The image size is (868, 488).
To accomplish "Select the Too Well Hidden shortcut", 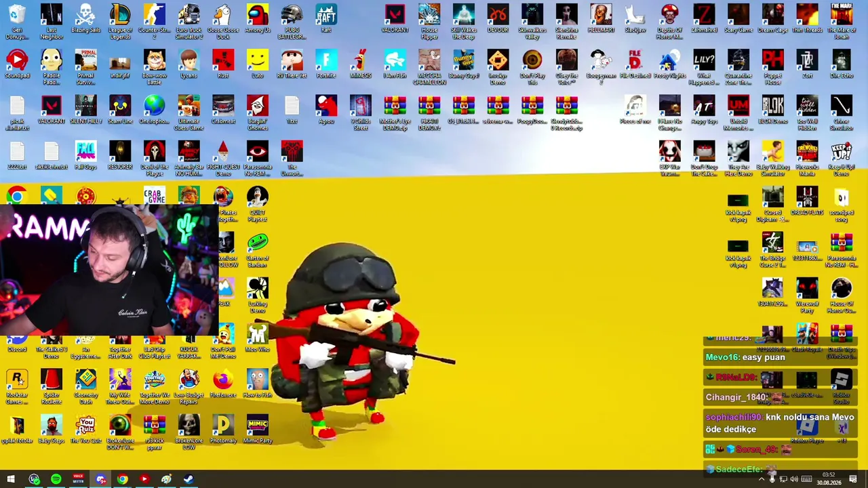I will pyautogui.click(x=807, y=113).
